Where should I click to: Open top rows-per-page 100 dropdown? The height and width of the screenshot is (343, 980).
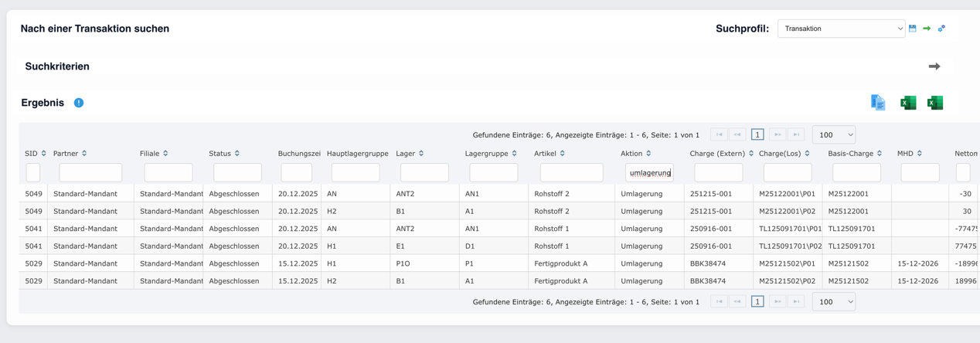coord(834,134)
